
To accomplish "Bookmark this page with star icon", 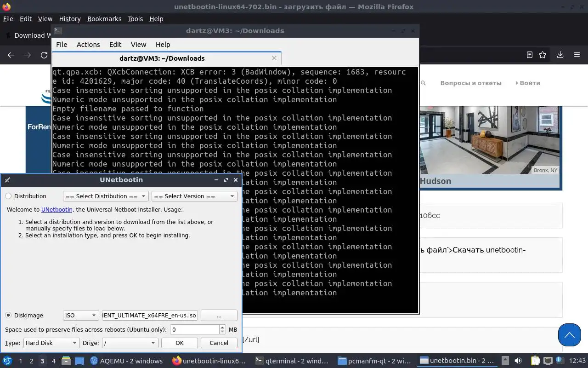I will coord(543,55).
